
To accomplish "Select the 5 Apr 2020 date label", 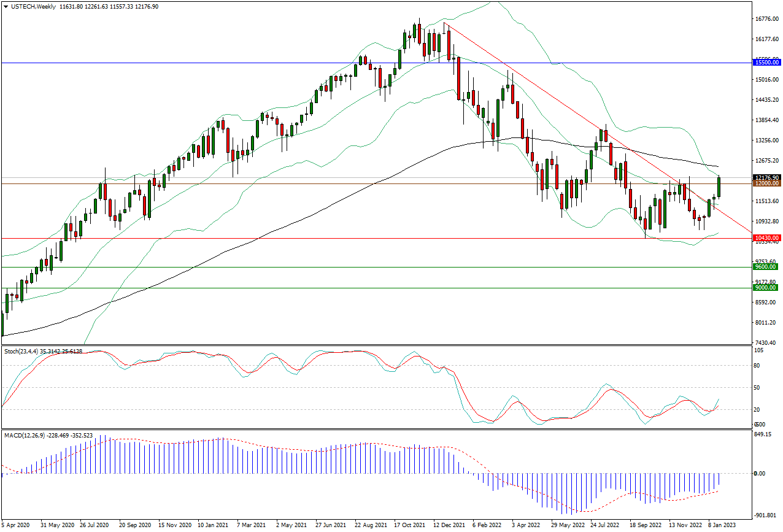I will point(16,526).
